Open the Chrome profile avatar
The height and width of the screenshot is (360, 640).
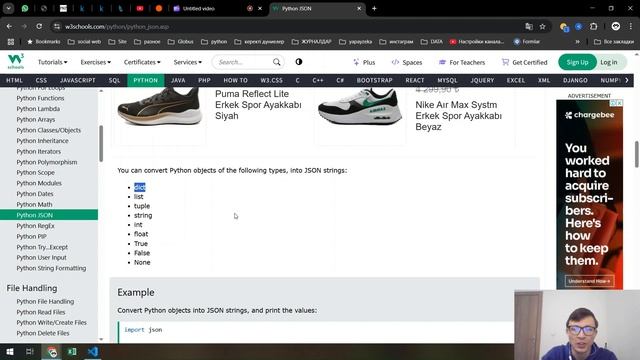click(x=616, y=27)
